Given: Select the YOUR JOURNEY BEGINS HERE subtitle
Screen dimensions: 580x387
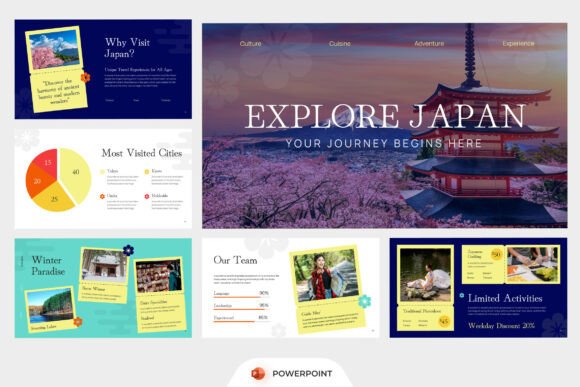Looking at the screenshot, I should [x=384, y=143].
